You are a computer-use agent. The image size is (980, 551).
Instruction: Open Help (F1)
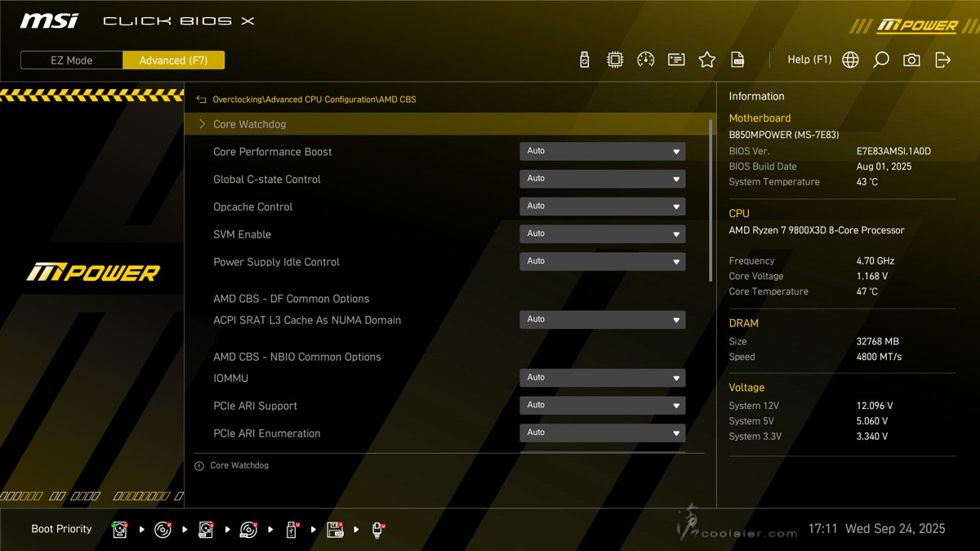809,60
